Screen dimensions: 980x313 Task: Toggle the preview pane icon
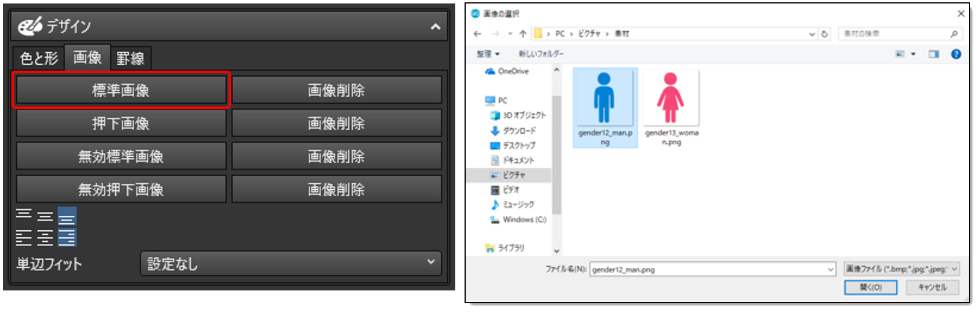(934, 54)
